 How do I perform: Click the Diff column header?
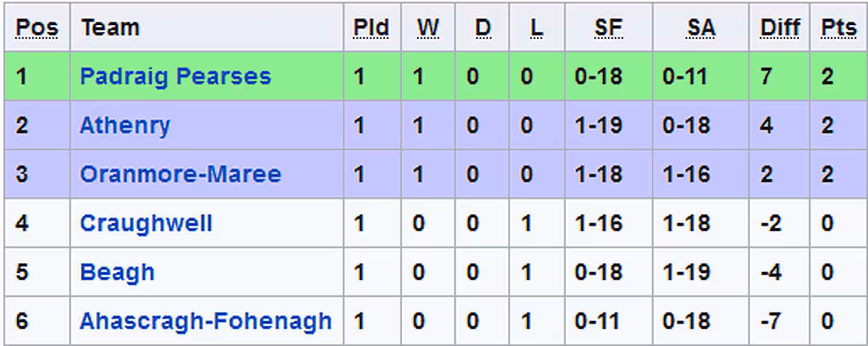tap(780, 28)
